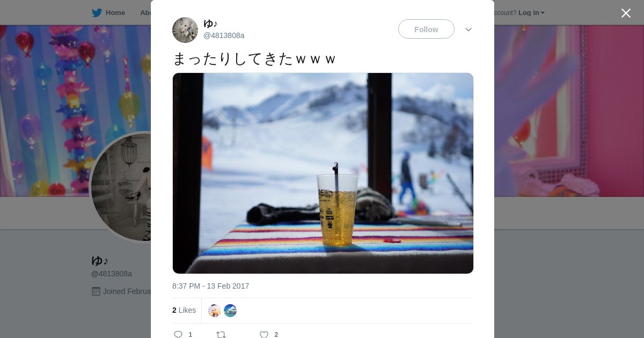Open the tweet timestamp 13 Feb 2017

211,286
